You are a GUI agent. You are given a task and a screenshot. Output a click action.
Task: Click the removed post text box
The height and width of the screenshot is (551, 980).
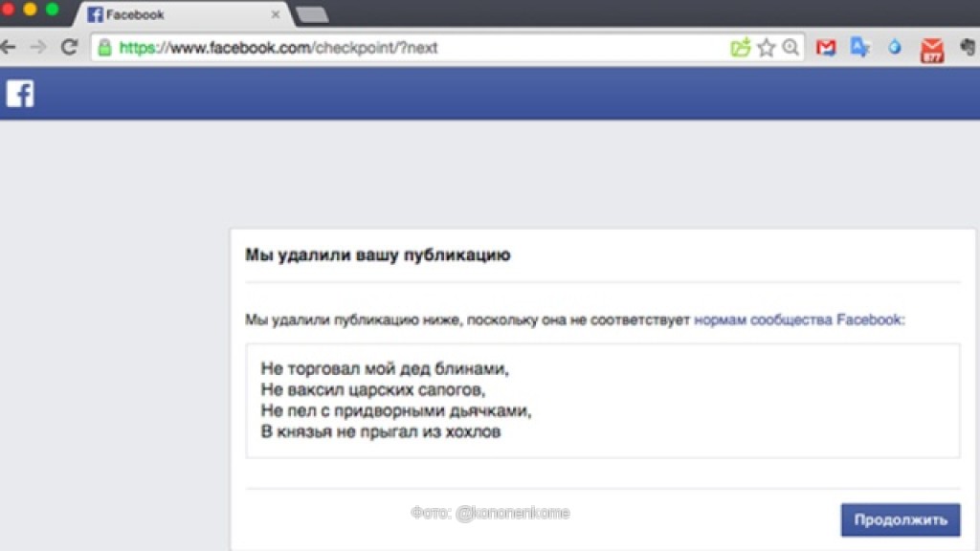(x=603, y=401)
